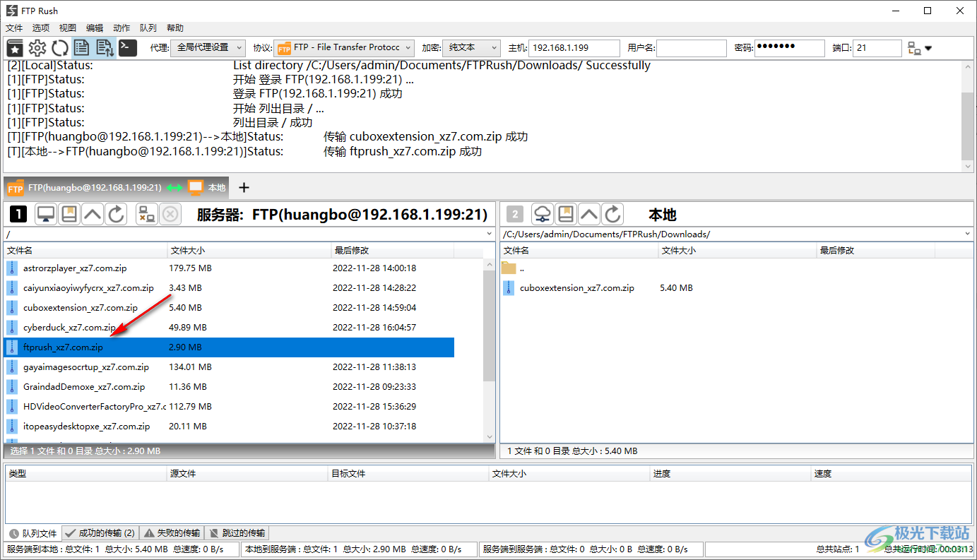
Task: Go up one directory in local pane
Action: pos(589,214)
